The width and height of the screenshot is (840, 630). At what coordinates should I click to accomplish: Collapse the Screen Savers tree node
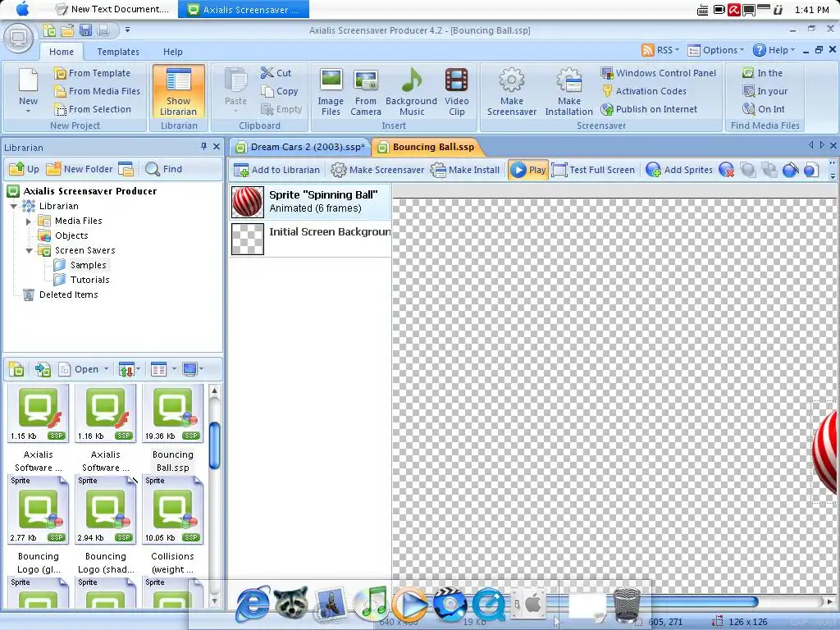point(29,251)
